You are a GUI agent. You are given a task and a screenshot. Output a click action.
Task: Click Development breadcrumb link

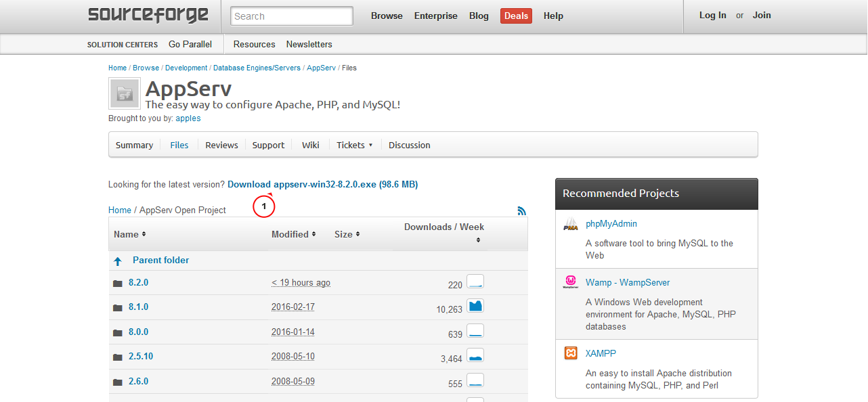tap(186, 68)
